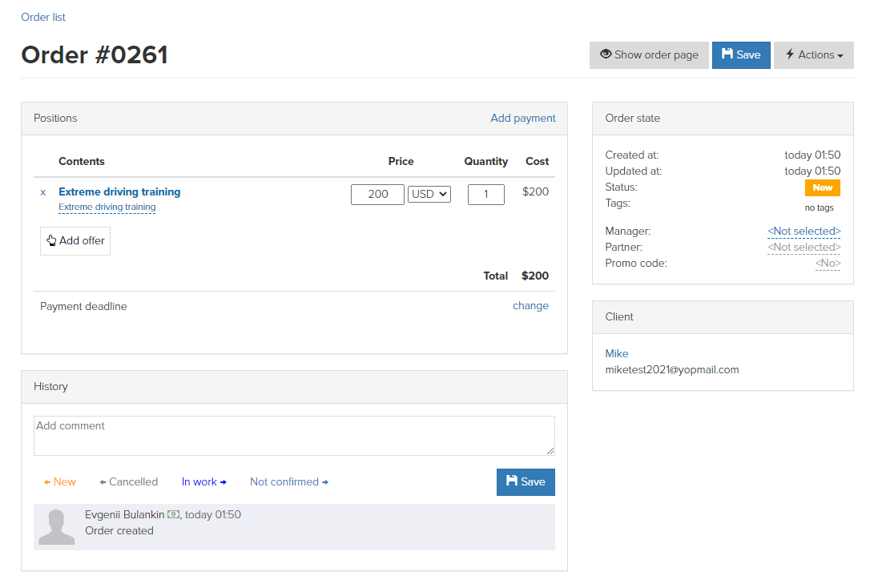Image resolution: width=878 pixels, height=588 pixels.
Task: Choose a manager via Not selected link
Action: [x=803, y=232]
